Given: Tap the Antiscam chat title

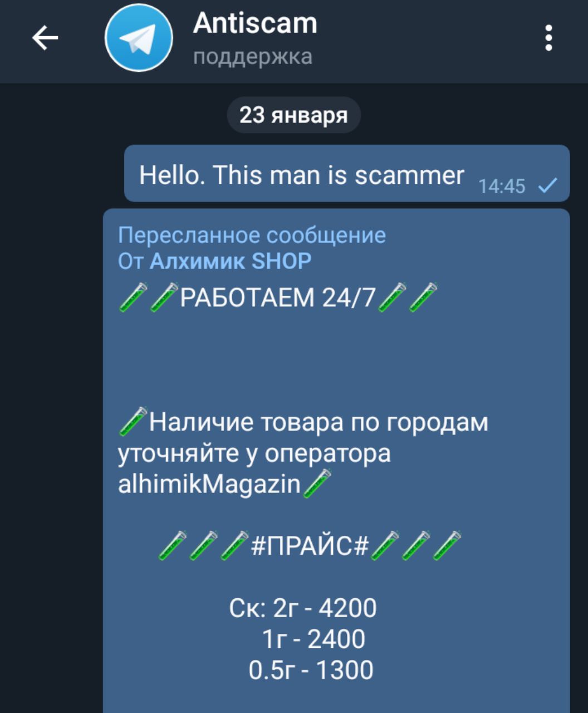Looking at the screenshot, I should (255, 23).
